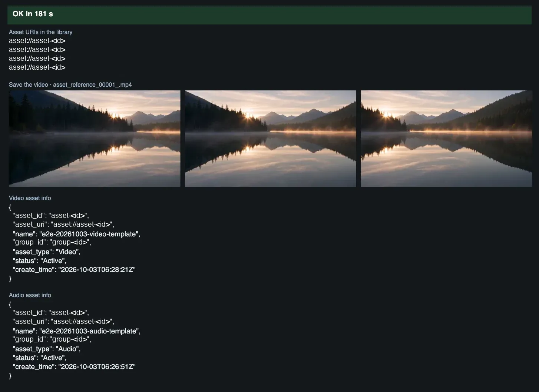Click the "asset_id" line in Audio asset info
This screenshot has width=539, height=392.
pyautogui.click(x=50, y=313)
